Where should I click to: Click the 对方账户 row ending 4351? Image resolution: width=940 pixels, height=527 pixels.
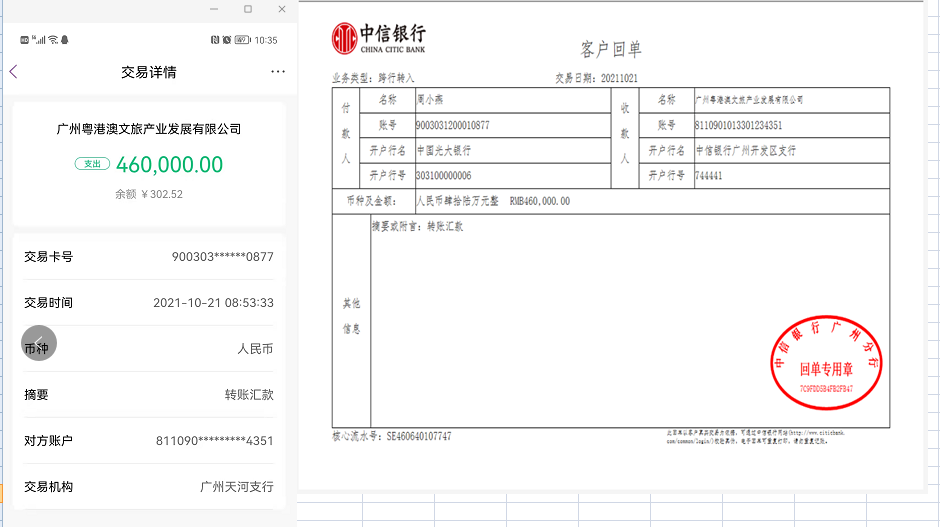(148, 441)
